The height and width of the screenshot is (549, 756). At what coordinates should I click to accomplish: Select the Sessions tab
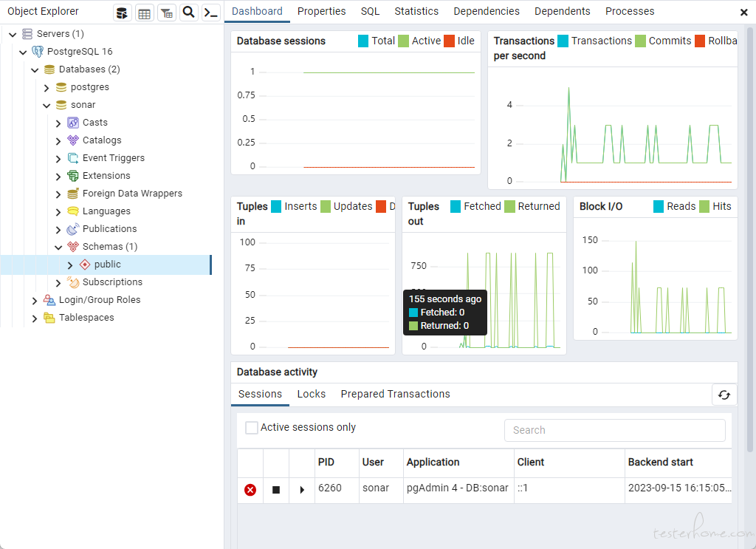pyautogui.click(x=260, y=394)
